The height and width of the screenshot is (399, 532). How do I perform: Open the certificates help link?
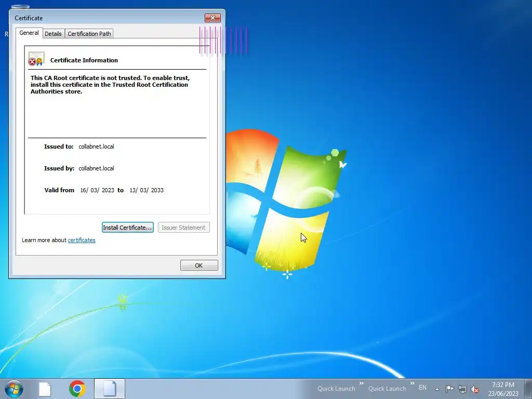click(x=82, y=240)
